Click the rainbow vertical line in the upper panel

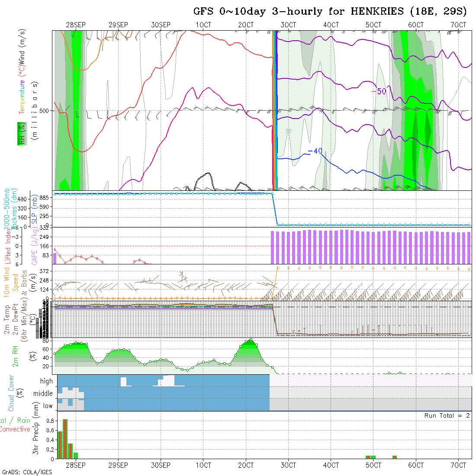274,110
